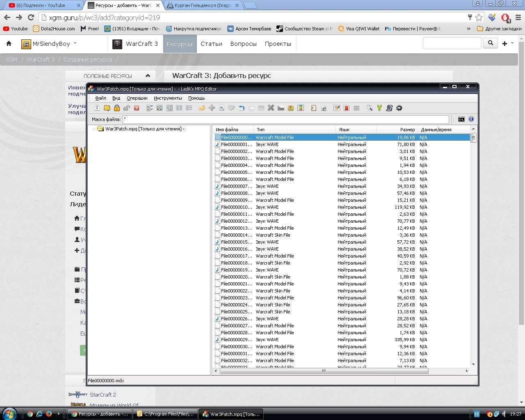Click the home icon on XGM navbar
Image resolution: width=525 pixels, height=420 pixels.
coord(9,43)
